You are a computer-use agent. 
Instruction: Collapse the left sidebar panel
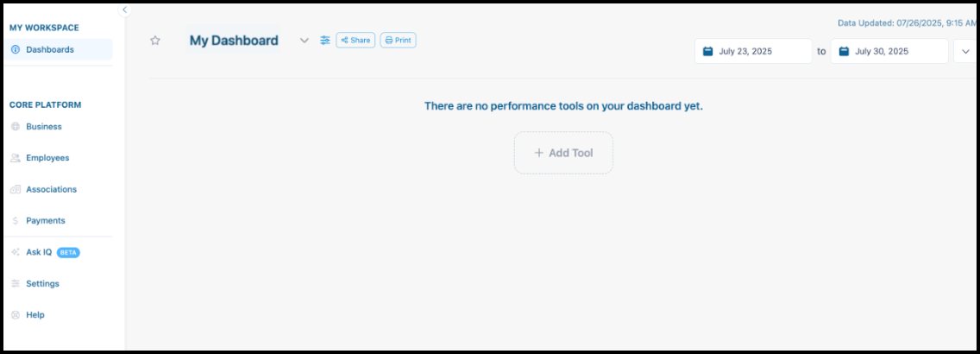(x=124, y=9)
